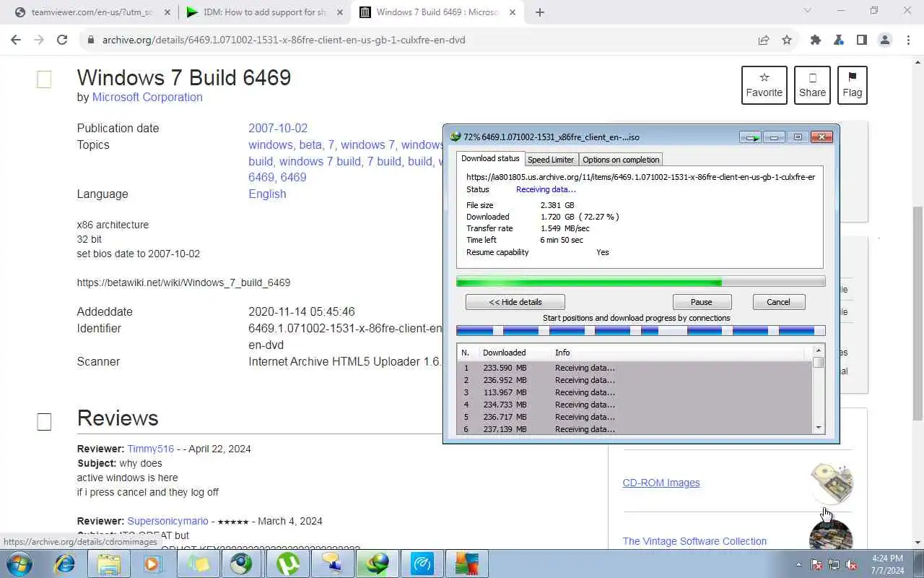The image size is (924, 578).
Task: Pause the IDM download
Action: 702,302
